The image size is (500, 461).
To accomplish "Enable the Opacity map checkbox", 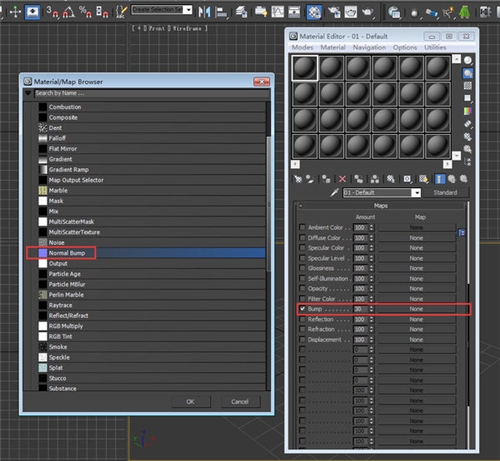I will point(302,288).
